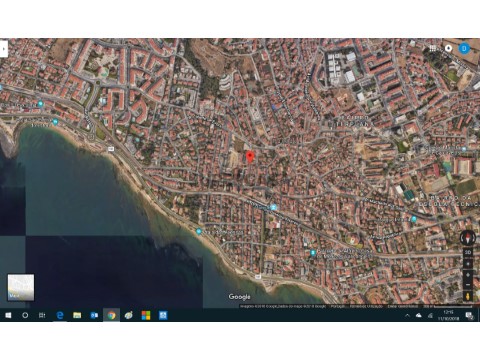Open the Windows Start menu
Viewport: 480px width, 360px height.
[8, 315]
